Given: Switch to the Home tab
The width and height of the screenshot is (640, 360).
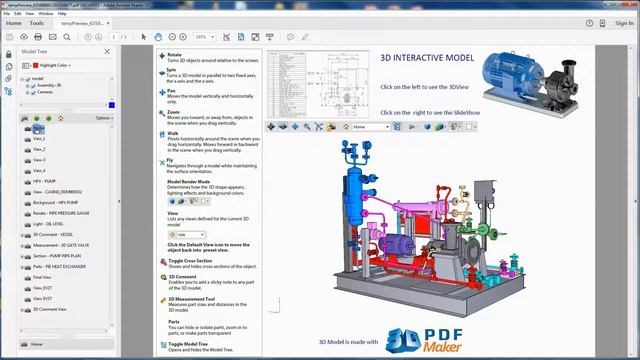Looking at the screenshot, I should pos(13,23).
